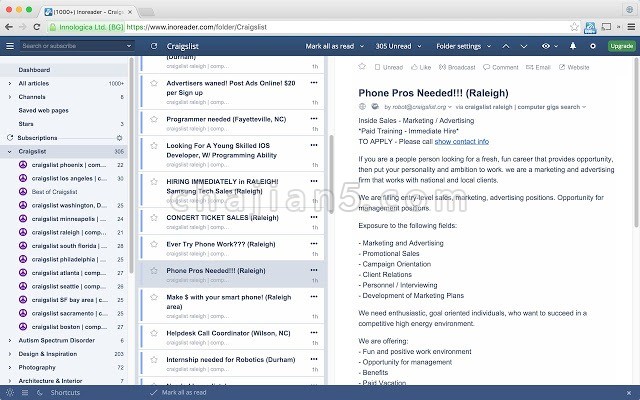Bookmark page with browser star icon
This screenshot has height=400, width=640.
tap(574, 27)
